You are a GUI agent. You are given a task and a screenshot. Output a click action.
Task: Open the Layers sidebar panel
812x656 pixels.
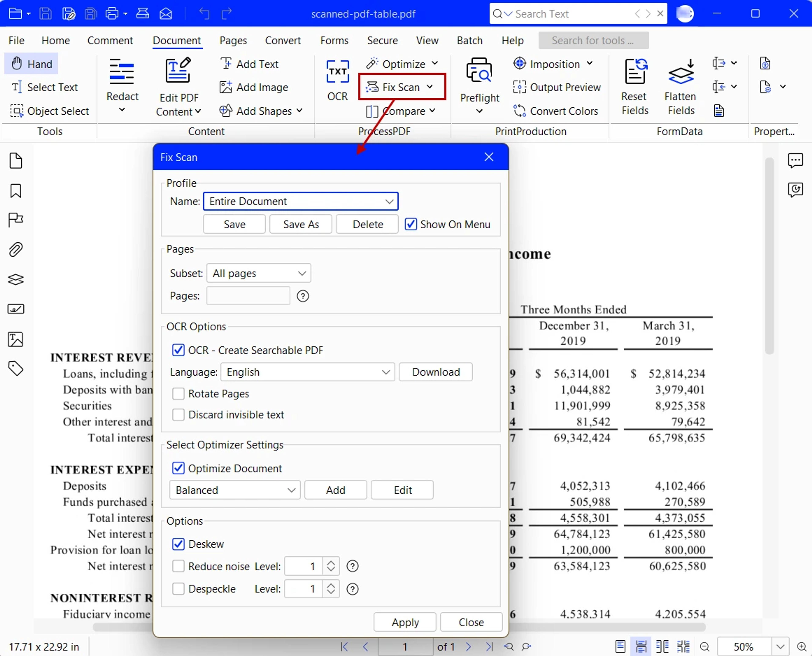(x=15, y=280)
